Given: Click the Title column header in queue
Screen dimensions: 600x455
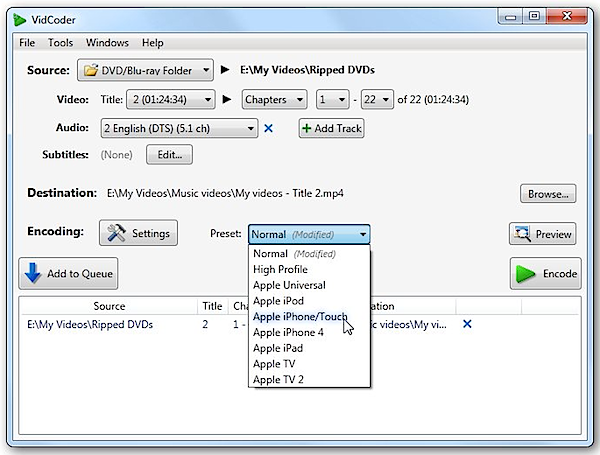Looking at the screenshot, I should [x=212, y=306].
